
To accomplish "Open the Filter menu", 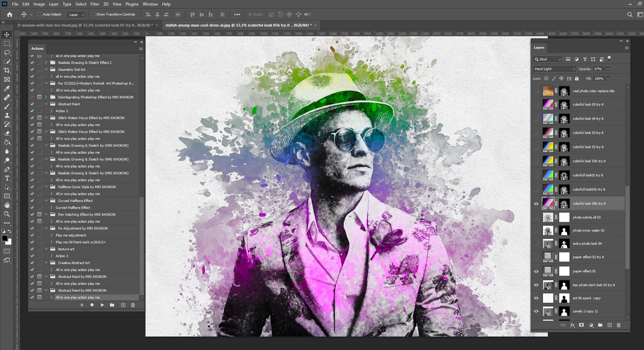I will click(x=94, y=4).
